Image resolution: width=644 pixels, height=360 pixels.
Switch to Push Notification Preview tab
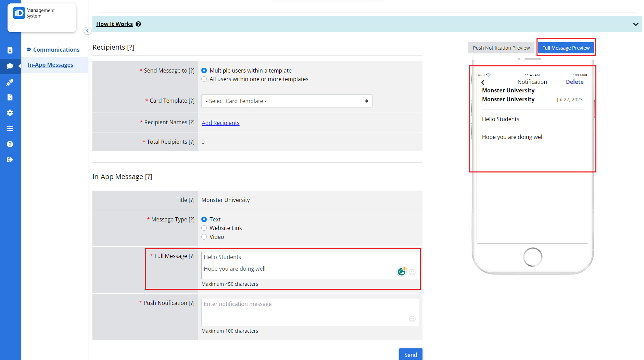click(x=501, y=48)
